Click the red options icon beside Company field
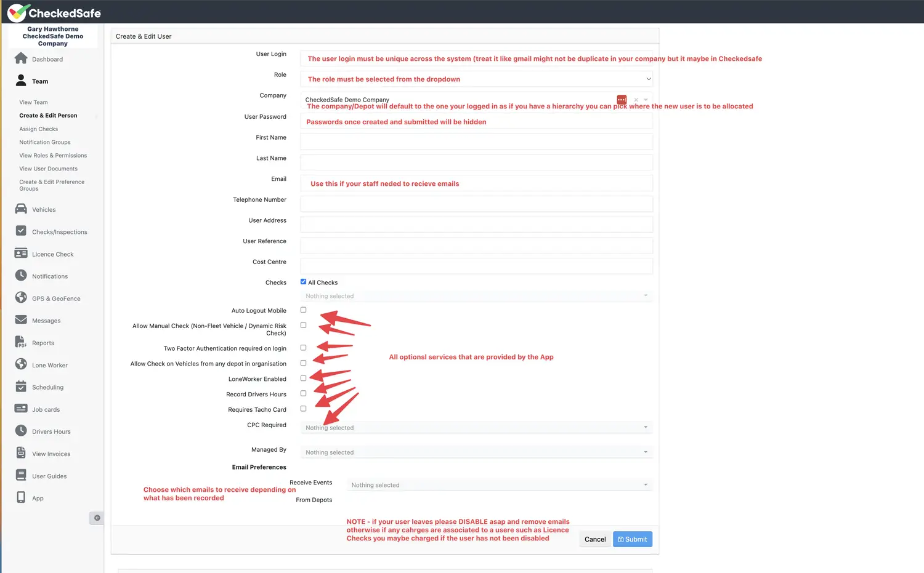 pos(622,99)
